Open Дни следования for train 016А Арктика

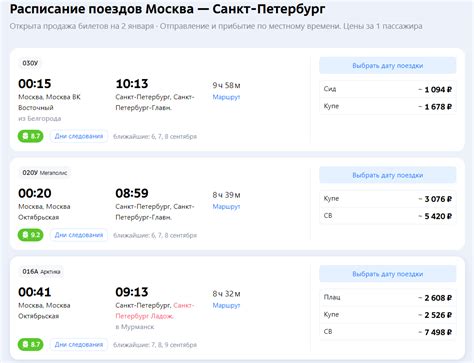pyautogui.click(x=79, y=344)
